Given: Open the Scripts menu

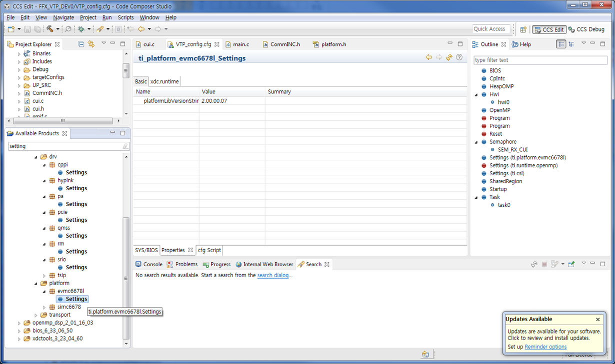Looking at the screenshot, I should [125, 17].
